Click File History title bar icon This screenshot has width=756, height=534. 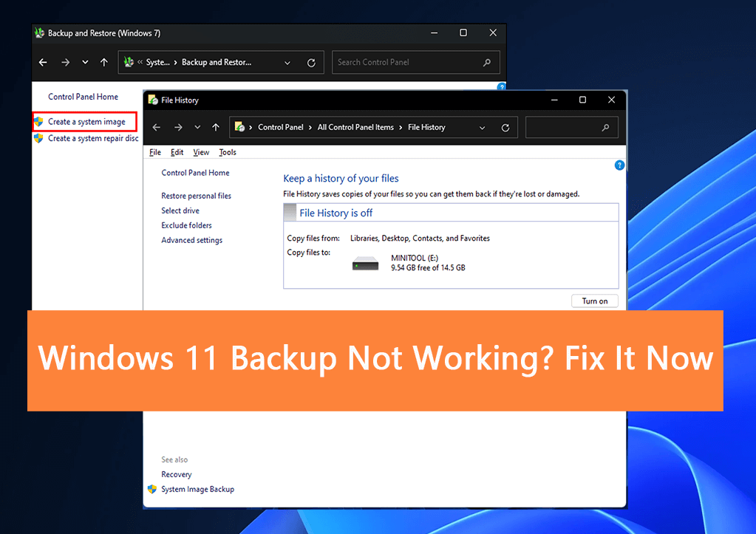tap(153, 100)
